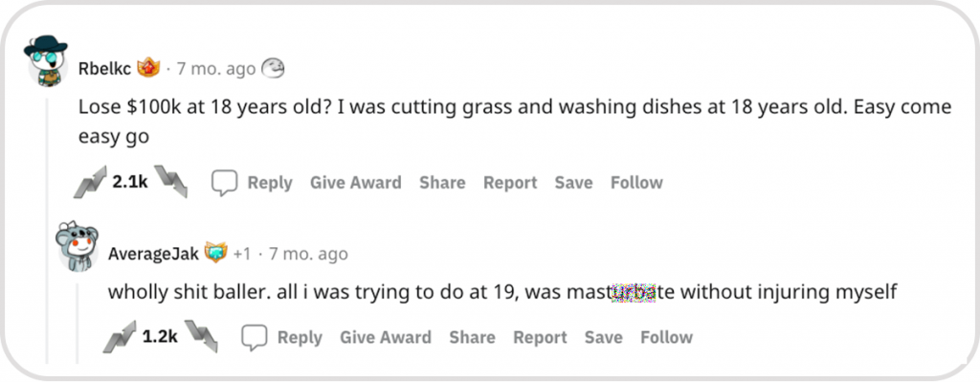The image size is (980, 382).
Task: Click the award badge next to AverageJak
Action: pos(215,253)
